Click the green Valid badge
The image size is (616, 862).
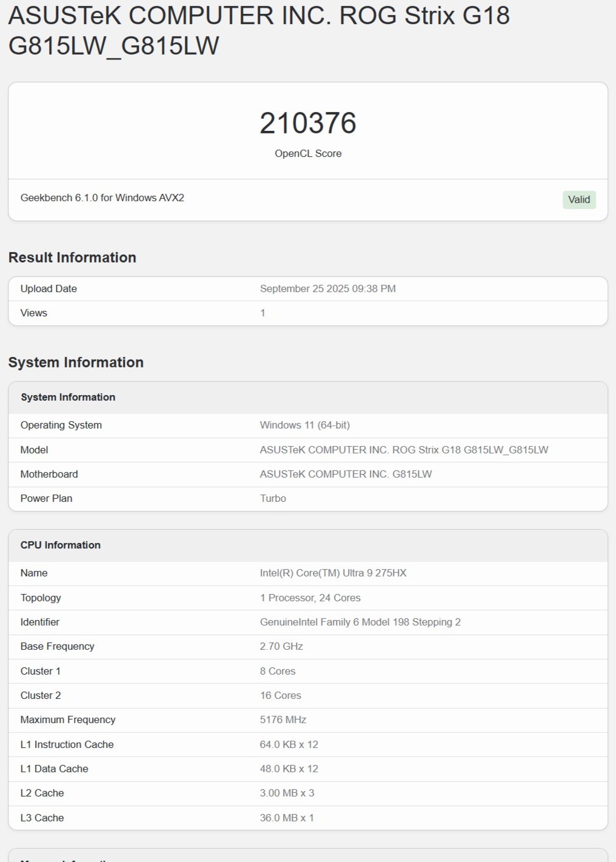tap(579, 199)
